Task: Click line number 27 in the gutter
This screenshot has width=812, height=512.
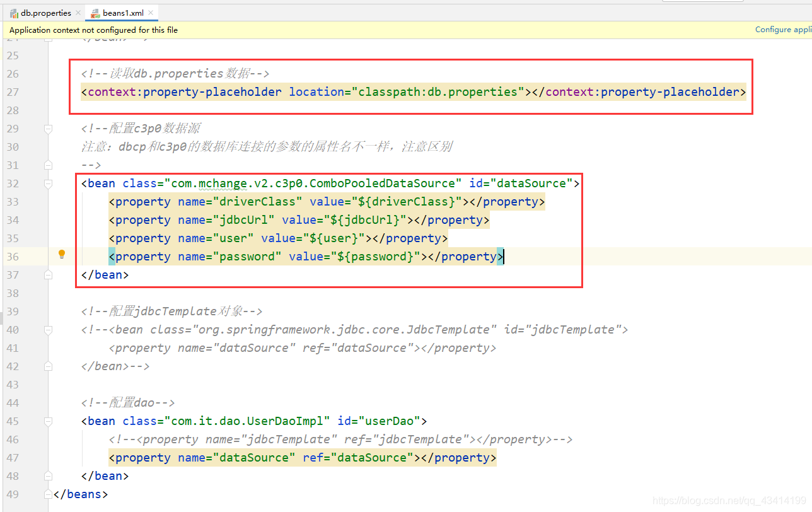Action: (13, 92)
